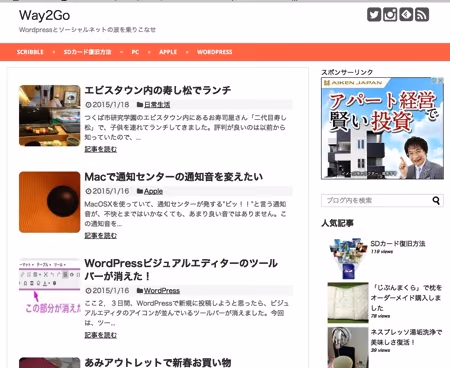Open popular post ネスプレッソ湯垢洗浄
The height and width of the screenshot is (368, 450).
coord(406,337)
